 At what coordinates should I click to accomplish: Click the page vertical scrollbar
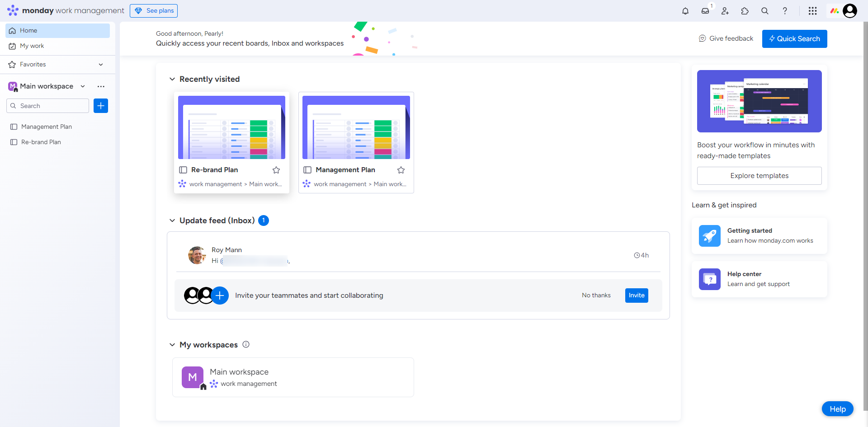tap(865, 217)
